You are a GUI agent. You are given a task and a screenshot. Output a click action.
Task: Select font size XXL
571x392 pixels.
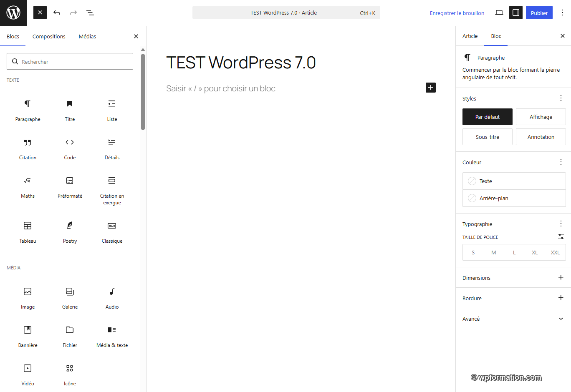[555, 252]
